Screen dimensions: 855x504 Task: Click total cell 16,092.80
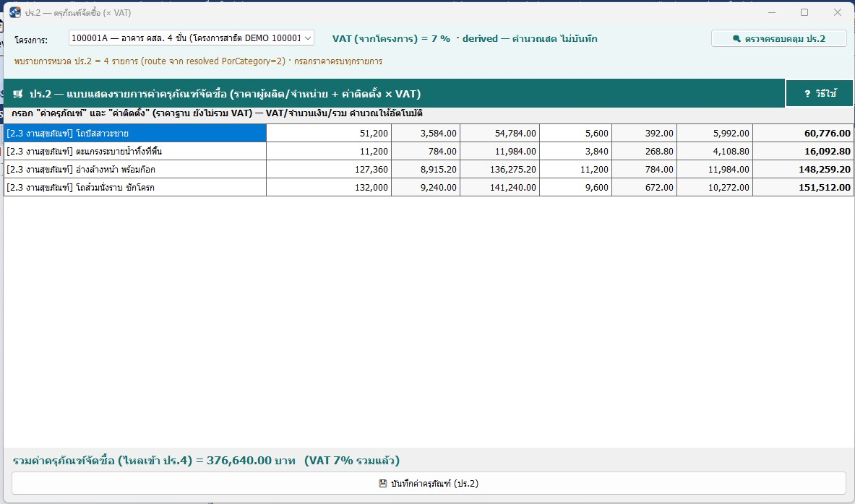803,151
